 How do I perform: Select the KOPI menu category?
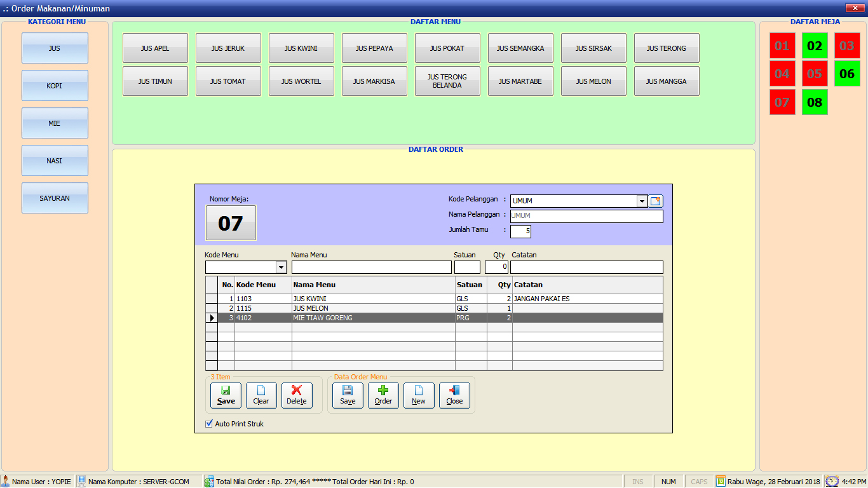click(55, 86)
